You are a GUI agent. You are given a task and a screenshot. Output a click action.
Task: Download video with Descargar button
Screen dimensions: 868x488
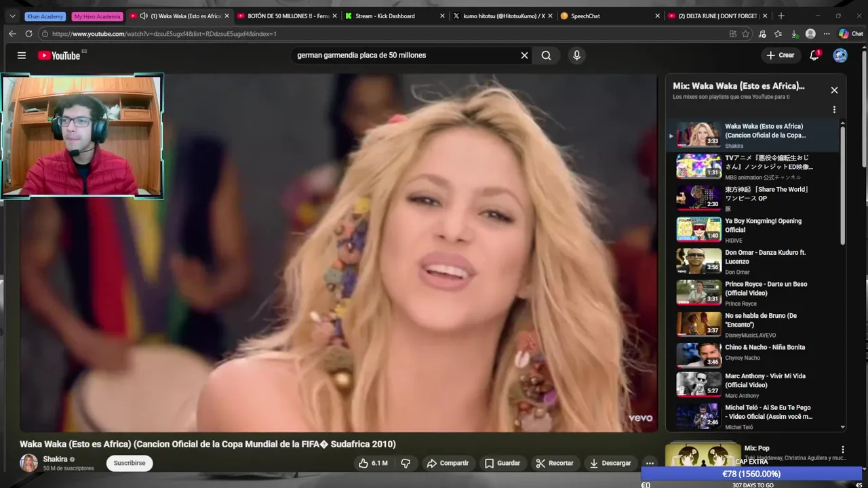pyautogui.click(x=610, y=463)
